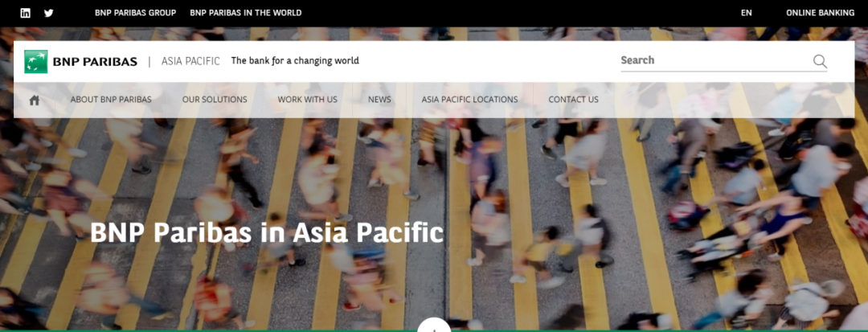Go to Online Banking

point(821,13)
